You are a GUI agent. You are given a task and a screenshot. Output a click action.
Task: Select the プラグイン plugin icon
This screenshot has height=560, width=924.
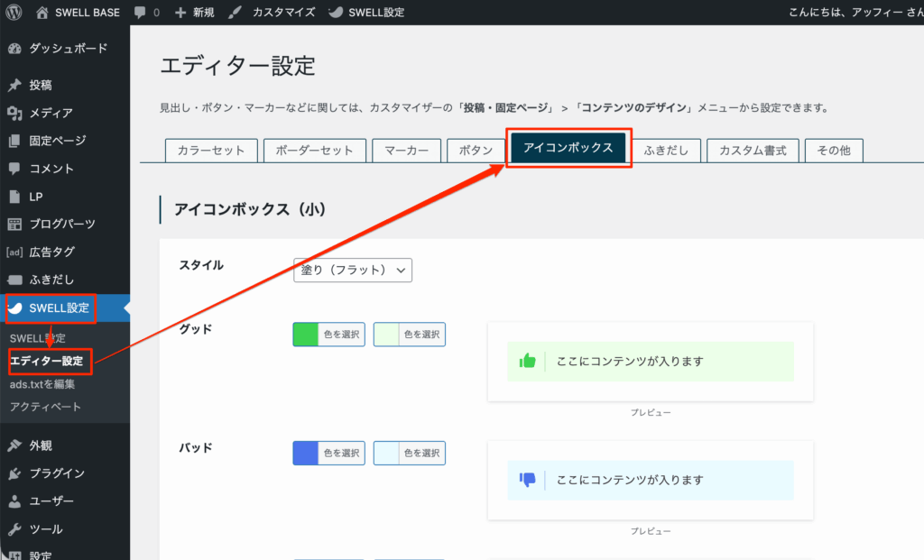pyautogui.click(x=16, y=473)
